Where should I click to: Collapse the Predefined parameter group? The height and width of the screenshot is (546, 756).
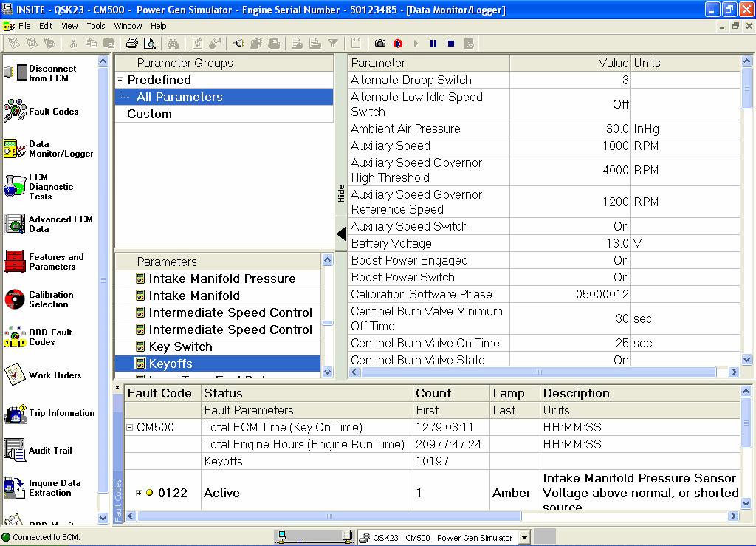click(120, 81)
